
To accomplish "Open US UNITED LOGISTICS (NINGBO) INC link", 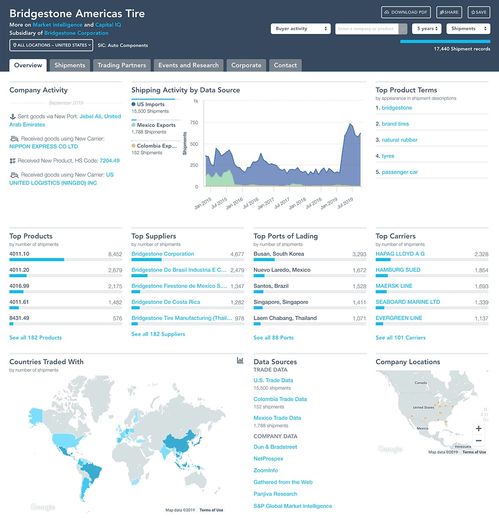I will 61,179.
